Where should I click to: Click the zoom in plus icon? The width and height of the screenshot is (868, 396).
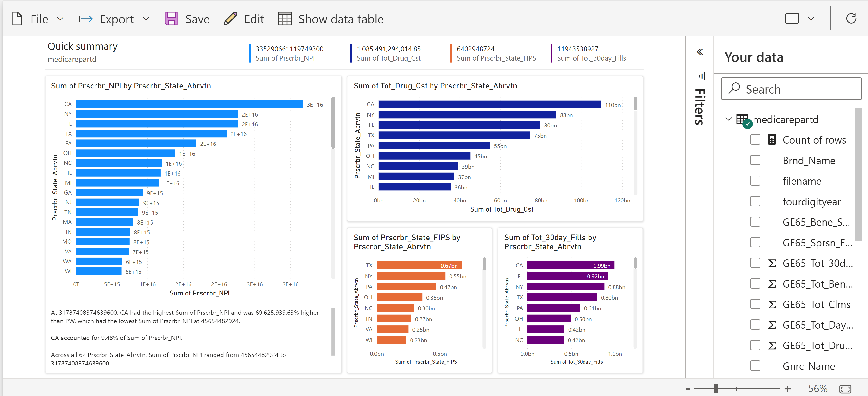[x=787, y=389]
